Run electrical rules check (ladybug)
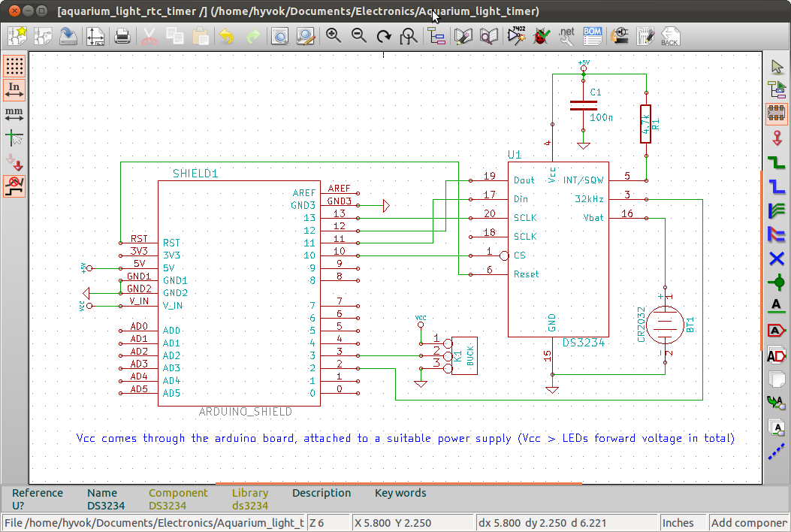This screenshot has height=532, width=791. [x=541, y=36]
